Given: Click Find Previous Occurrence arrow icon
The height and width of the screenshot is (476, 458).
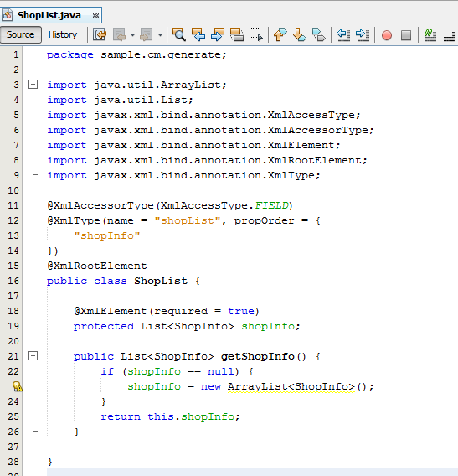Looking at the screenshot, I should click(198, 35).
